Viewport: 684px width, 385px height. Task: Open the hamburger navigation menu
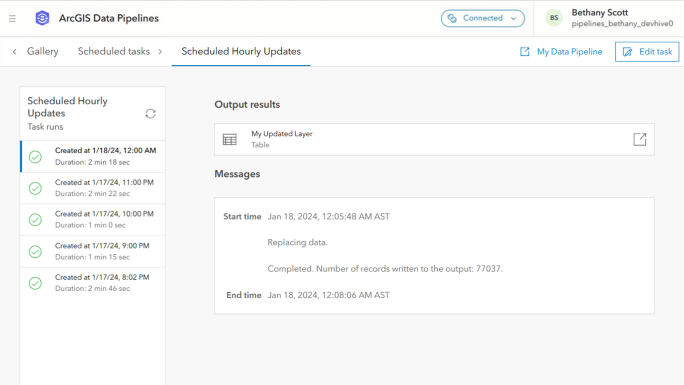point(12,18)
